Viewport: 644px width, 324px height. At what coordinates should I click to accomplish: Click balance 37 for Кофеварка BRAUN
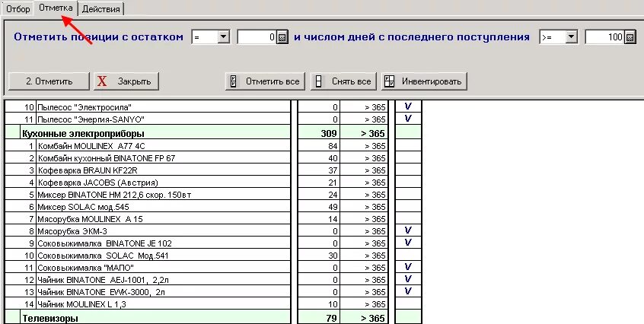tap(333, 170)
